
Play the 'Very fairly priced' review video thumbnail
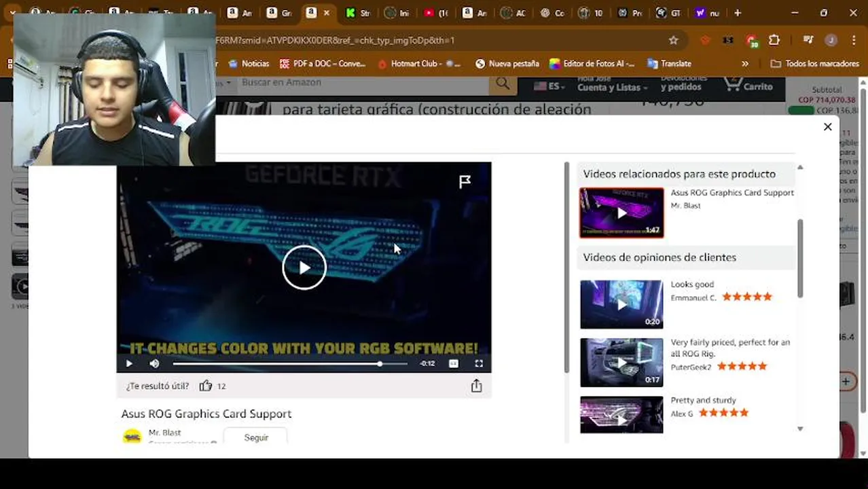click(x=621, y=363)
